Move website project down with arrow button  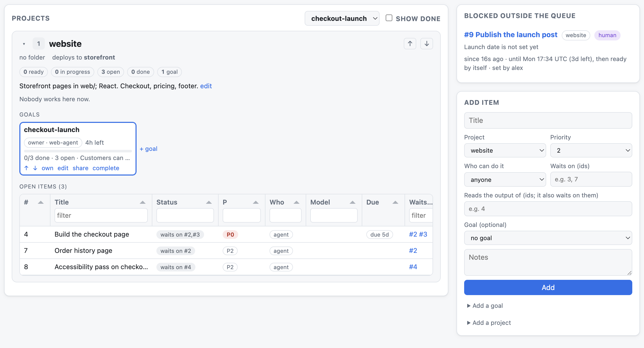[x=427, y=44]
